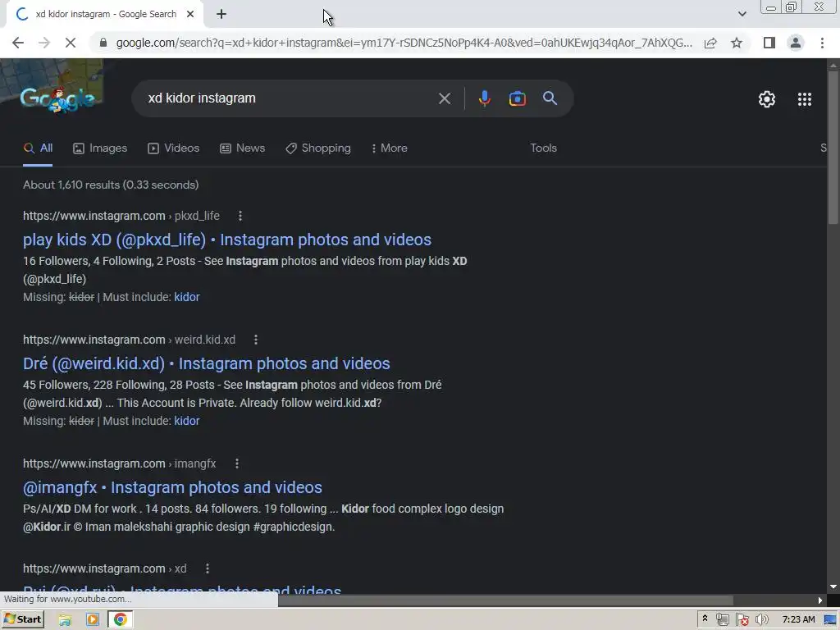840x630 pixels.
Task: Click the site lock icon
Action: tap(103, 43)
